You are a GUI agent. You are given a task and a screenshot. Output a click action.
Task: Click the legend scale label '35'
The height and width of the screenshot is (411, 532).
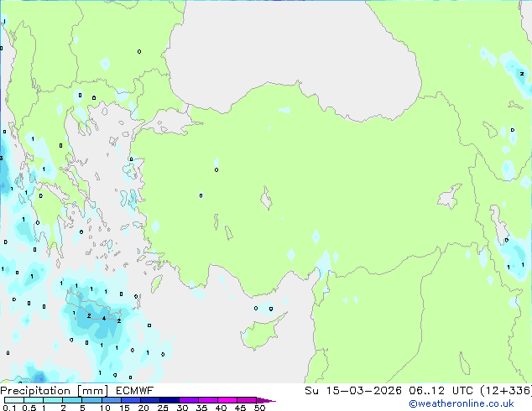point(201,408)
